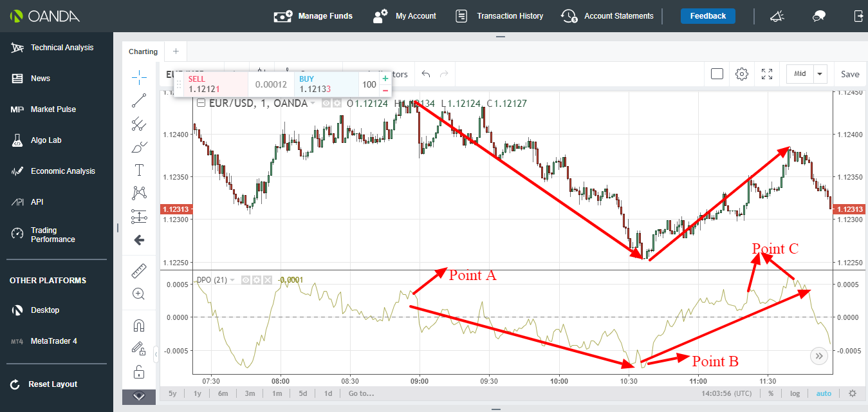Select the Crosshair tool
The height and width of the screenshot is (412, 868).
click(139, 77)
